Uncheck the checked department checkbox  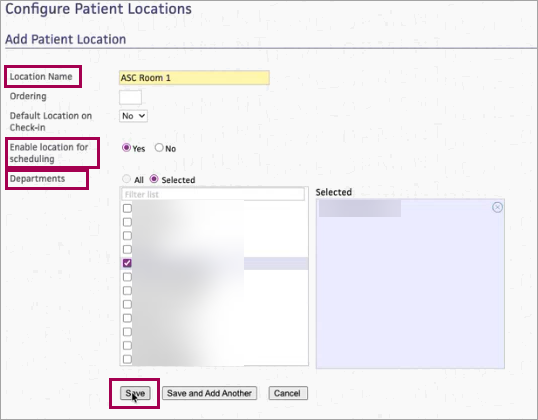point(127,263)
